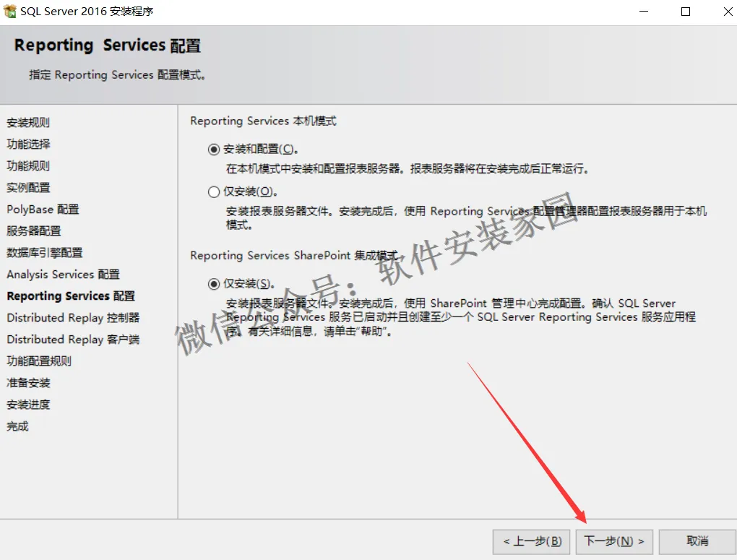The width and height of the screenshot is (737, 560).
Task: Click the Reporting Services 本机模式 heading
Action: pos(263,121)
